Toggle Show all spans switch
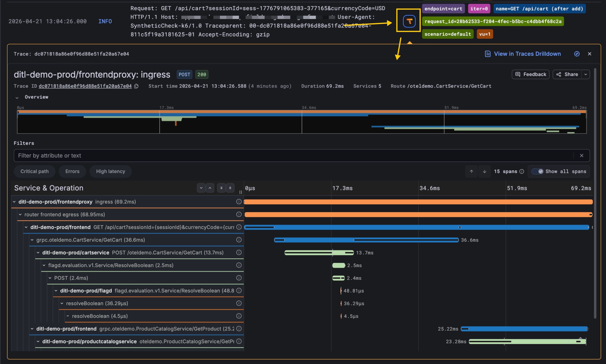The width and height of the screenshot is (606, 364). pyautogui.click(x=537, y=171)
